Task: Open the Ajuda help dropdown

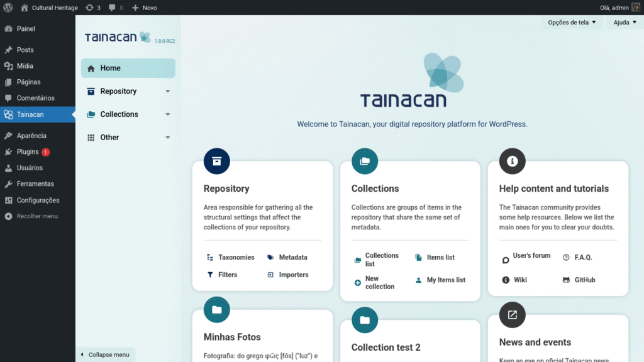Action: (x=625, y=23)
